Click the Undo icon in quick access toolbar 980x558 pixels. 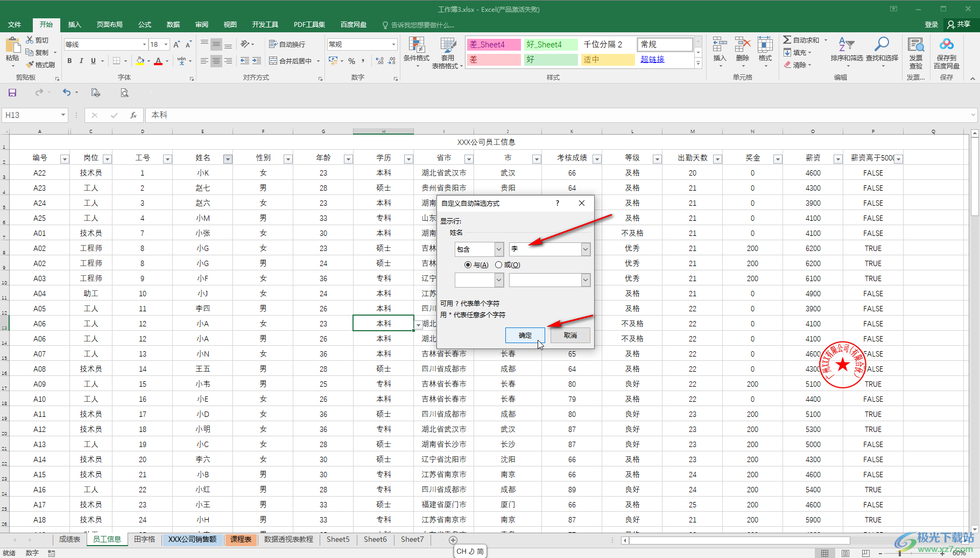tap(67, 93)
